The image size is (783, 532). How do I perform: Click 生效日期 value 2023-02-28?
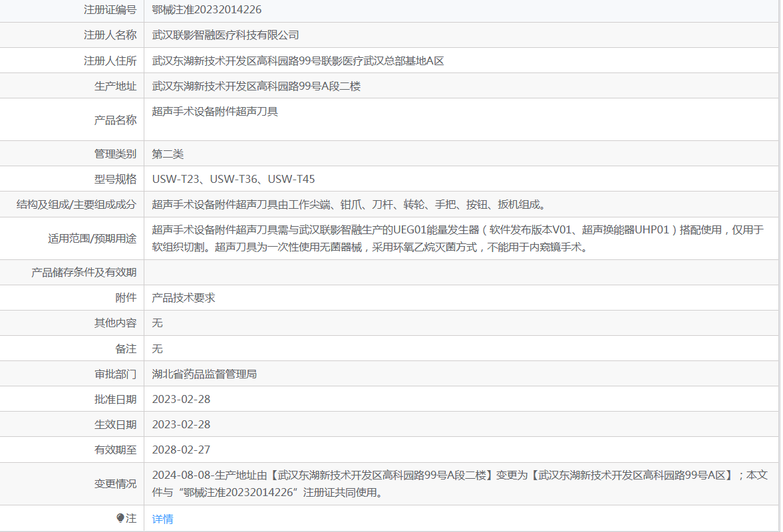[x=181, y=425]
